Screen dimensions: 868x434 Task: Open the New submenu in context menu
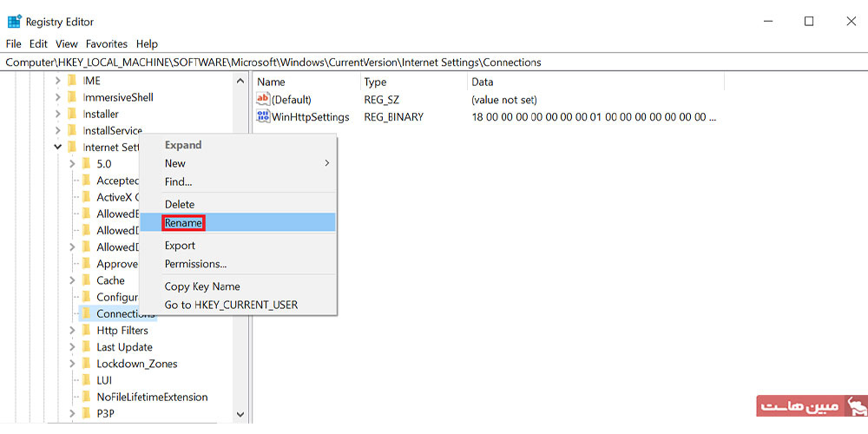pos(238,163)
